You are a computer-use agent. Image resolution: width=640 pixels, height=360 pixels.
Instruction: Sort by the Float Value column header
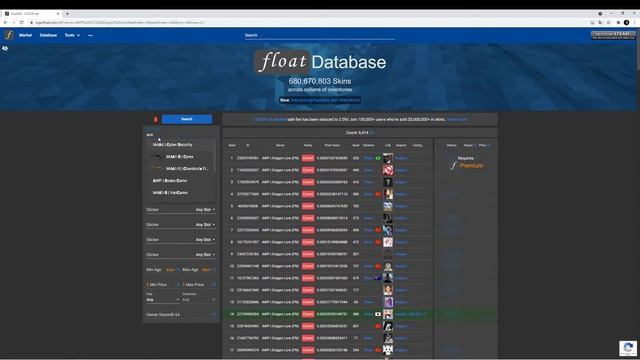pos(332,145)
